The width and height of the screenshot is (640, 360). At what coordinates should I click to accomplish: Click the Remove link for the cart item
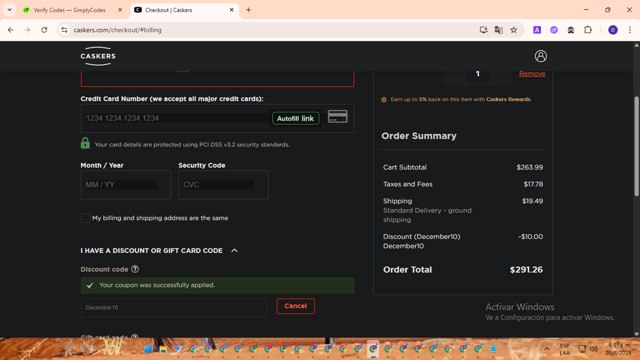click(x=532, y=73)
